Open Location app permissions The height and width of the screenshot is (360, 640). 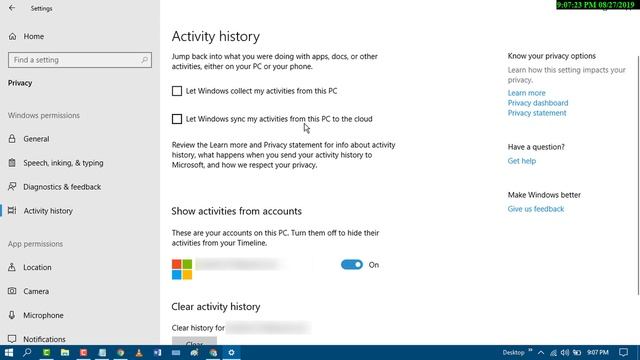pyautogui.click(x=37, y=267)
